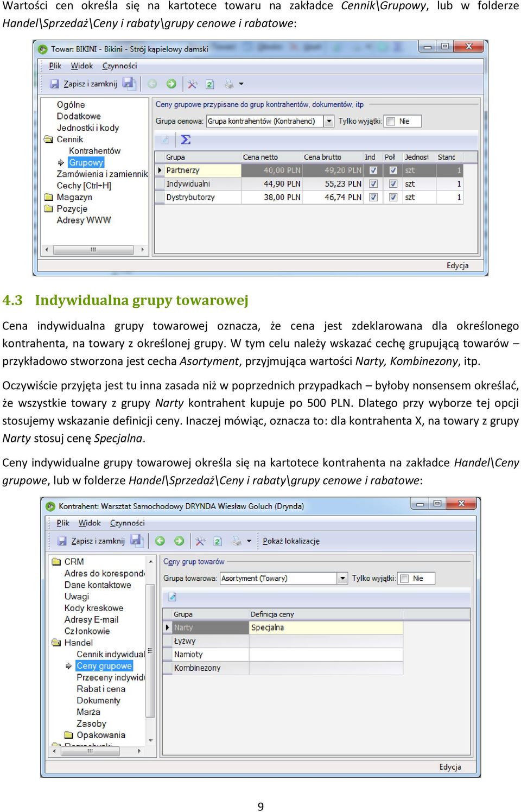Click green back arrow in Kontrahent toolbar
The width and height of the screenshot is (521, 812).
(x=160, y=541)
